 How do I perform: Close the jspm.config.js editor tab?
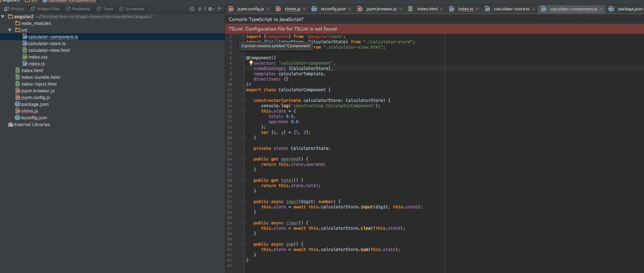(267, 9)
